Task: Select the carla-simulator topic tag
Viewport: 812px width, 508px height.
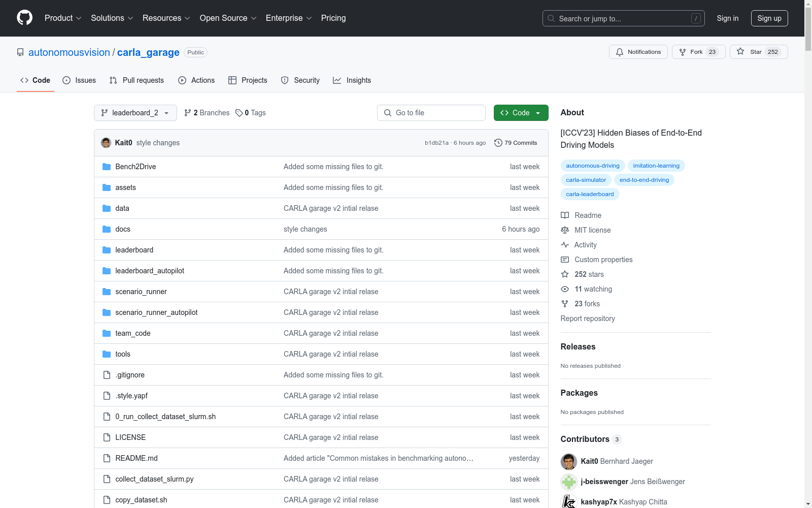Action: [x=586, y=180]
